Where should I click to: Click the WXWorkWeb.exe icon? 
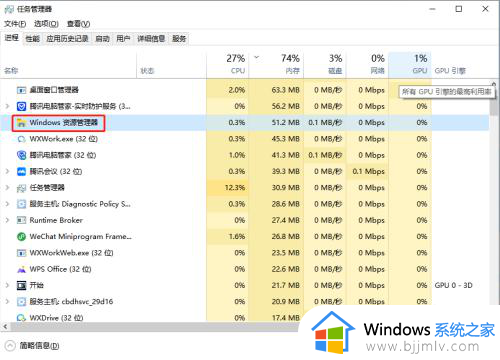21,253
